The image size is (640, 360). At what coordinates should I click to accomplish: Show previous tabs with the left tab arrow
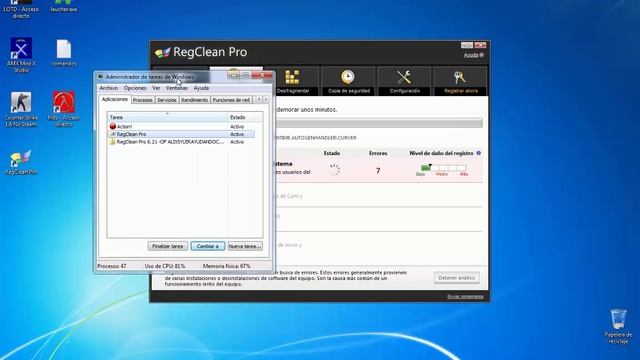(x=258, y=99)
